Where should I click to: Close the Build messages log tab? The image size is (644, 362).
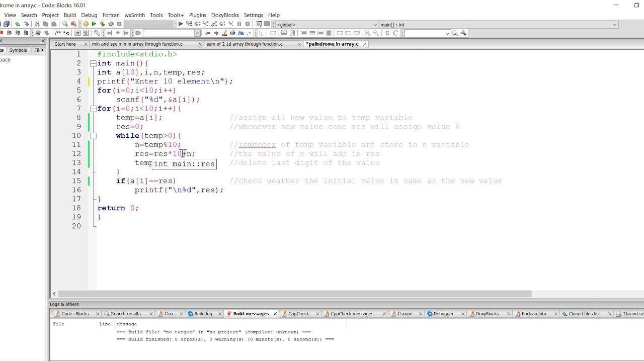pos(275,314)
